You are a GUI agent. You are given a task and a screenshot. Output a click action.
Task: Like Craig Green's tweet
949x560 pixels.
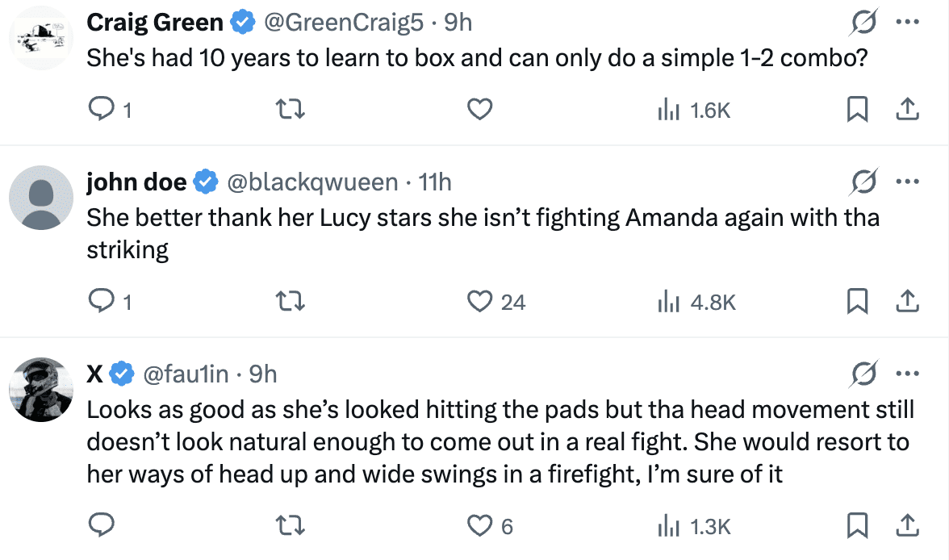(x=480, y=110)
